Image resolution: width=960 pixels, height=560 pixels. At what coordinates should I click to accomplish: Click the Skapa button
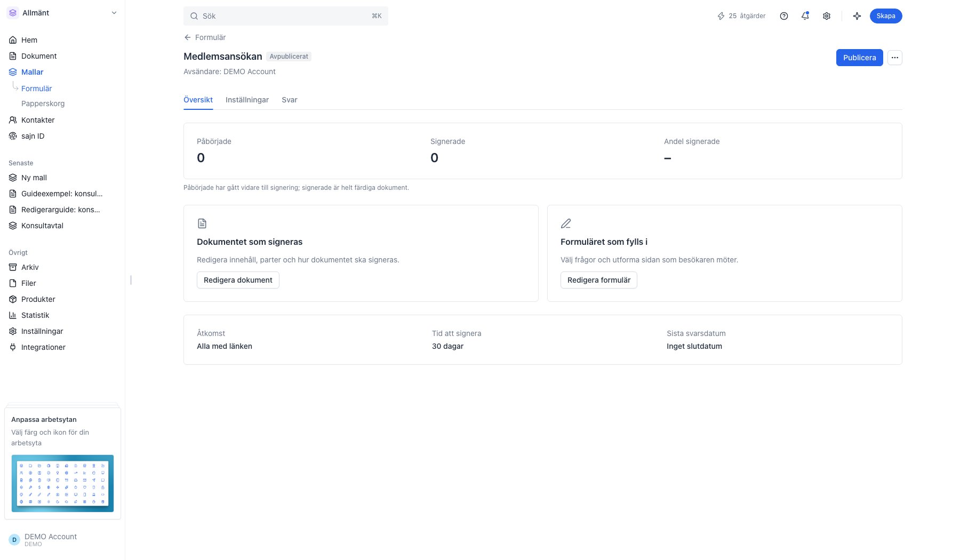[886, 16]
